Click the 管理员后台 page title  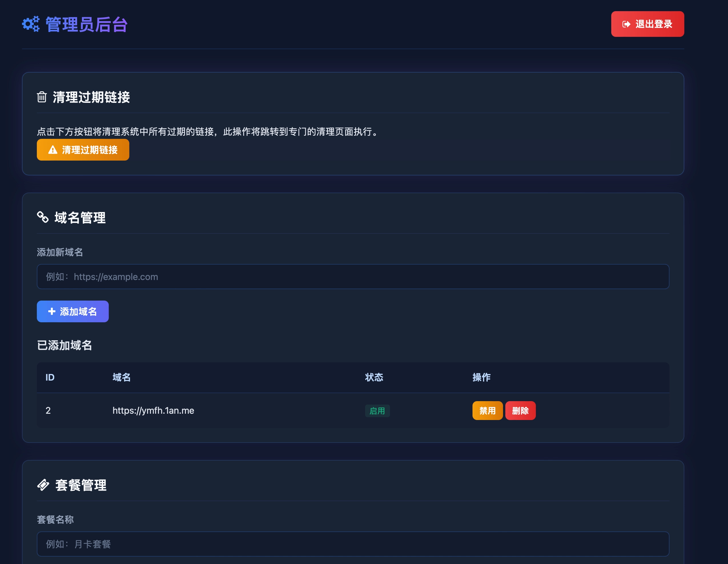click(86, 25)
